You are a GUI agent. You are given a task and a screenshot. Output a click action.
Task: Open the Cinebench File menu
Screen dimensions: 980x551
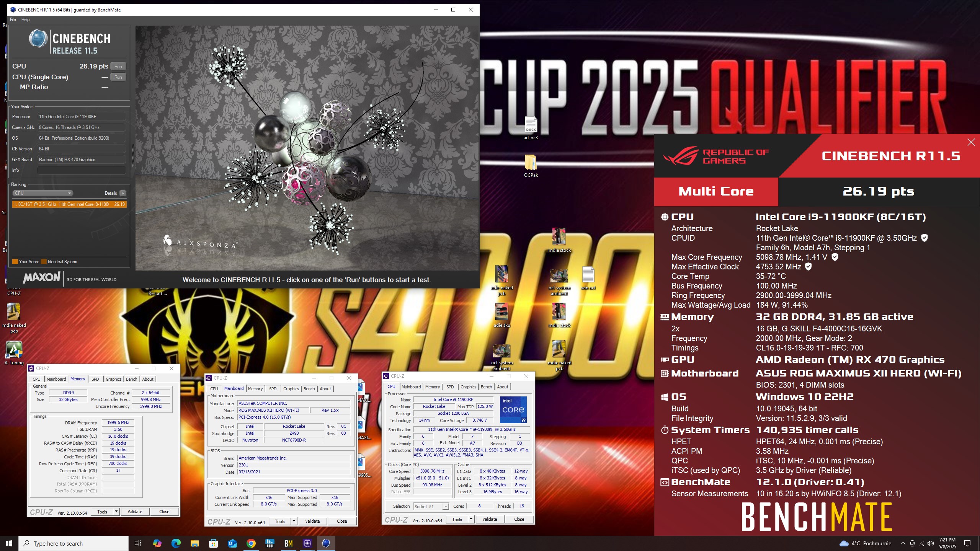[13, 20]
